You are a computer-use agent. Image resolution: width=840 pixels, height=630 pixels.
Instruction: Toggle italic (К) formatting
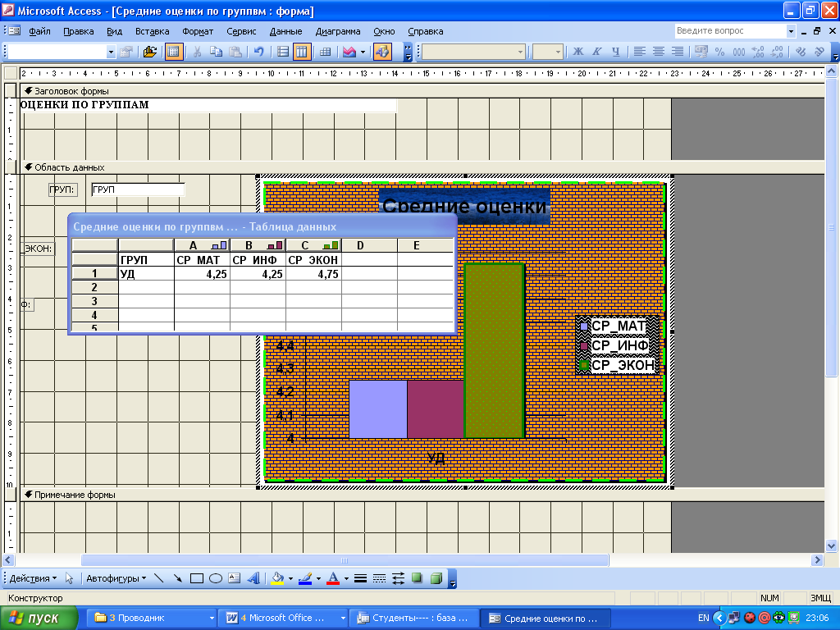(x=597, y=52)
